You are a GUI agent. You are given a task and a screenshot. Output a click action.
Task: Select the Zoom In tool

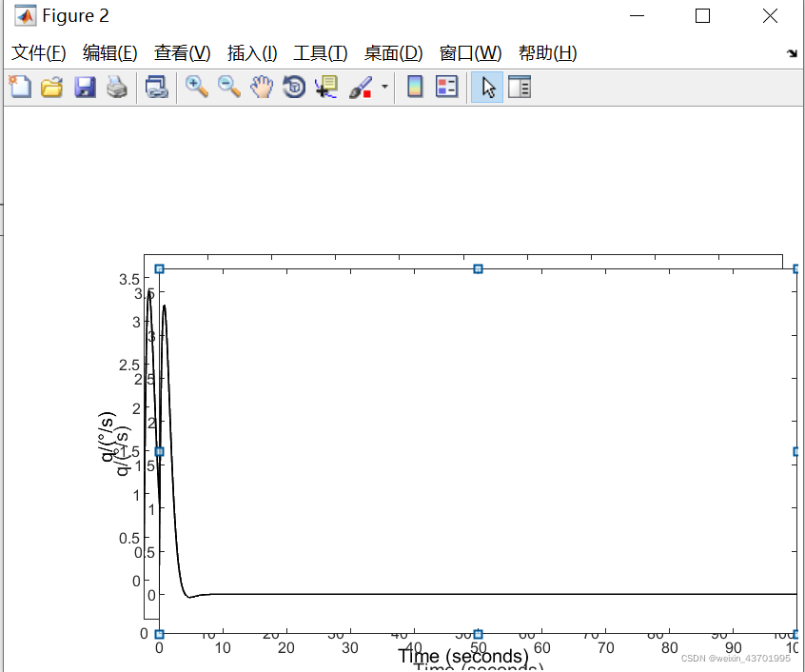[x=197, y=87]
